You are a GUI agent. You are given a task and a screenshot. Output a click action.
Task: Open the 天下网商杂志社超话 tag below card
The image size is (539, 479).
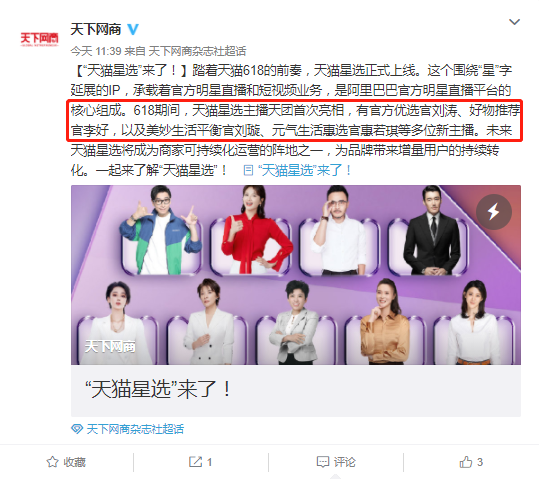[x=135, y=429]
